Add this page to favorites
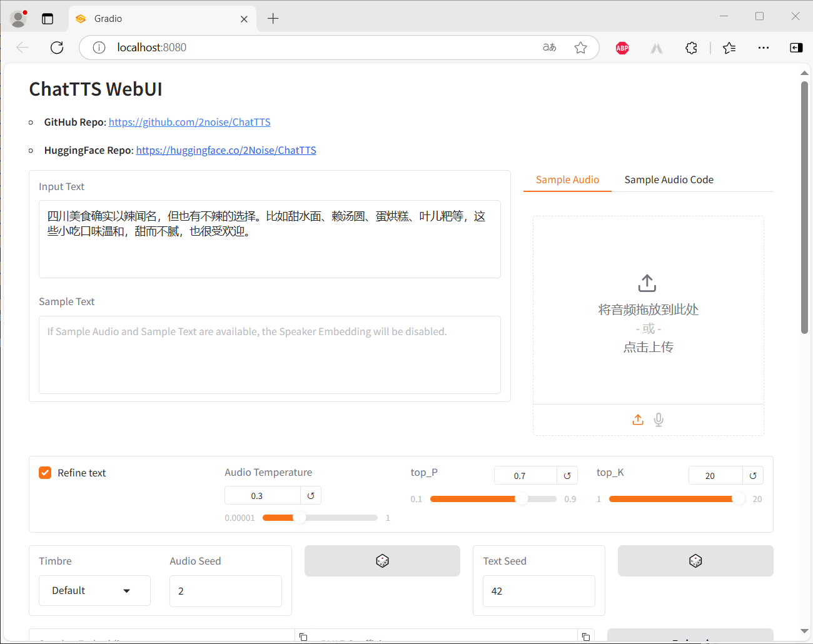 click(x=580, y=48)
